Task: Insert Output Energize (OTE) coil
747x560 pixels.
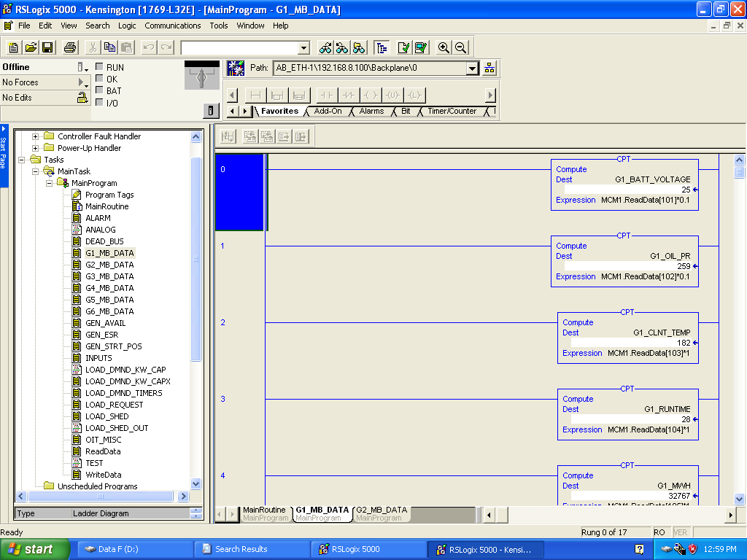Action: click(371, 96)
